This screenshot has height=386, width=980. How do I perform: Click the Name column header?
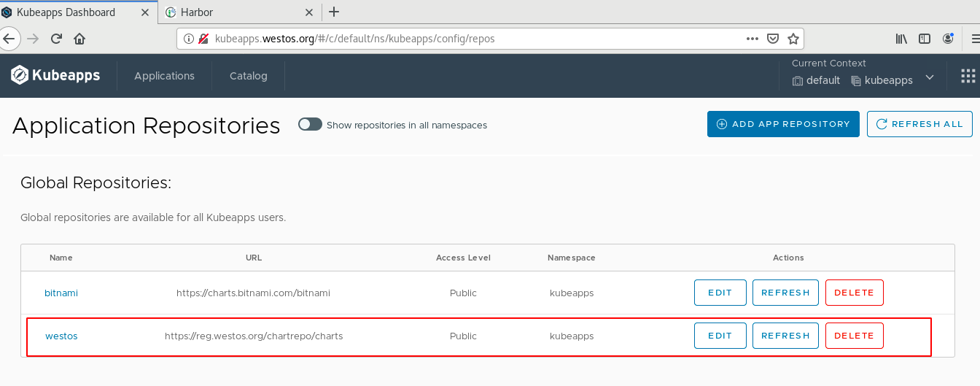click(61, 258)
